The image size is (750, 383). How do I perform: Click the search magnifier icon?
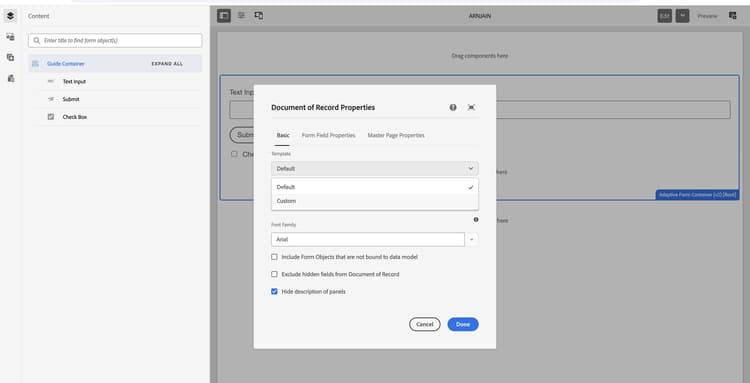[x=37, y=41]
